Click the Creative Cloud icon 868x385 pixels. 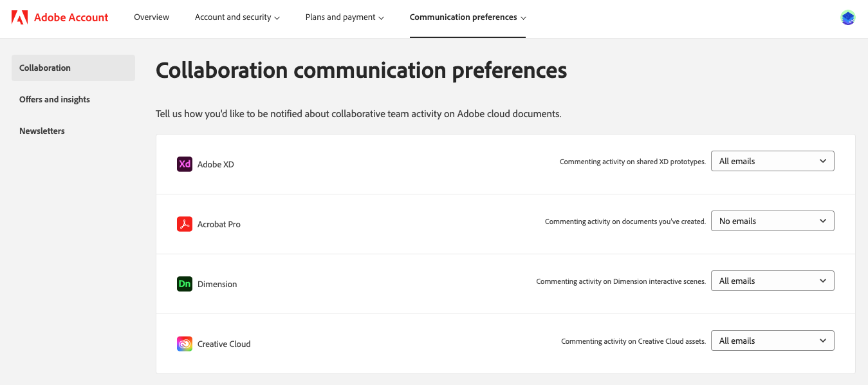[185, 343]
